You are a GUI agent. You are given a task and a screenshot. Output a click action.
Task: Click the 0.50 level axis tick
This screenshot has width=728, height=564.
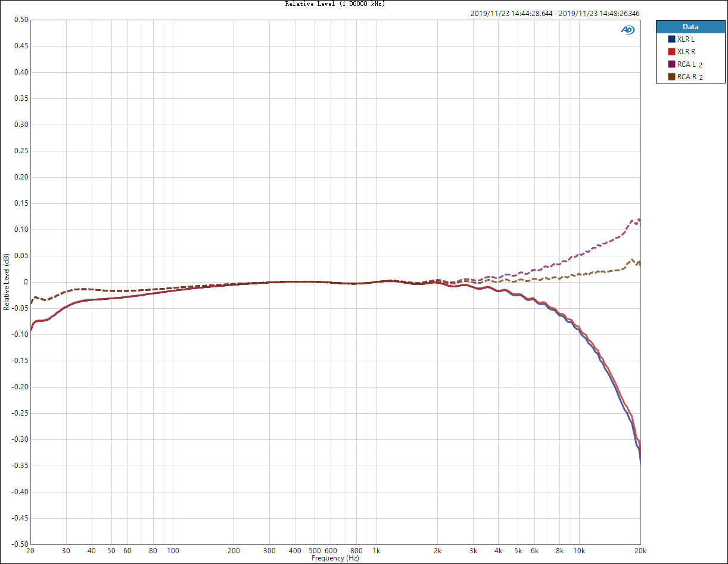click(x=21, y=20)
